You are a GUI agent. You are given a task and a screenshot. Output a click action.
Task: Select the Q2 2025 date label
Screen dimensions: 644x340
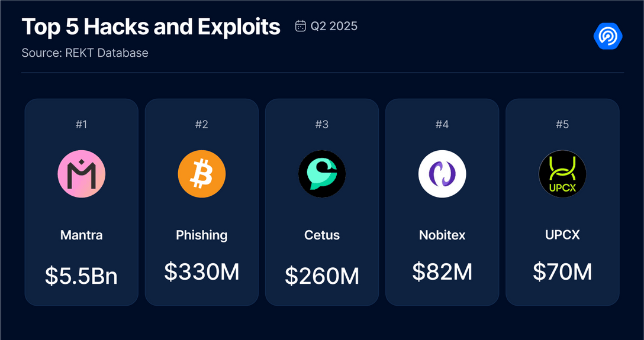click(334, 26)
